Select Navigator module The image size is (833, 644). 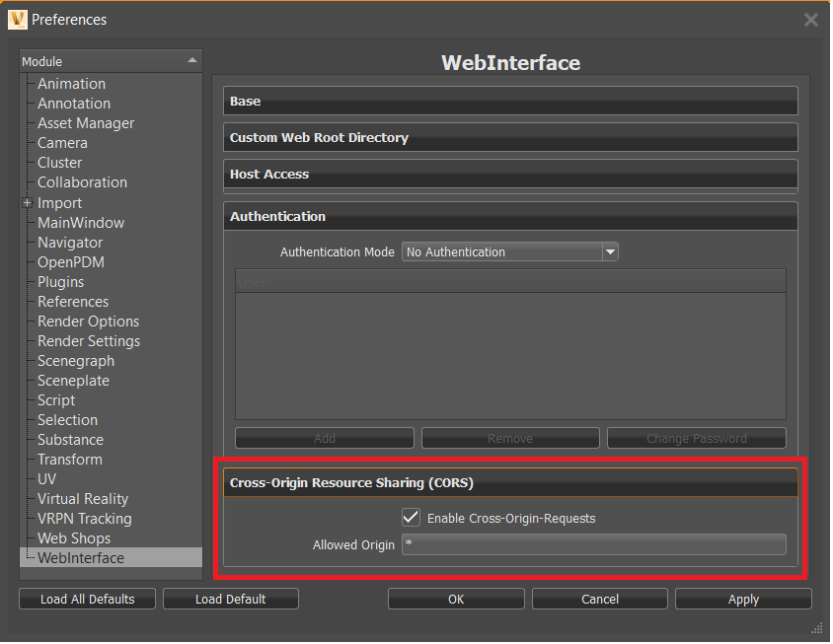click(x=70, y=243)
